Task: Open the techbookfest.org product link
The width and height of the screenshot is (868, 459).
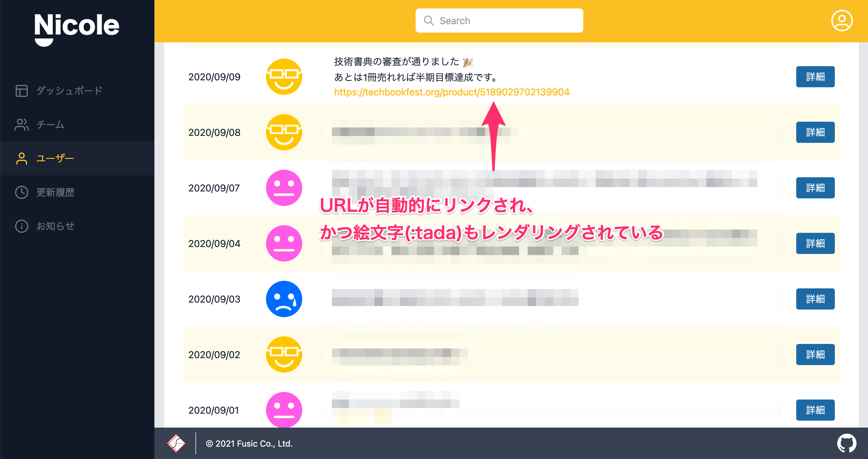Action: (x=451, y=92)
